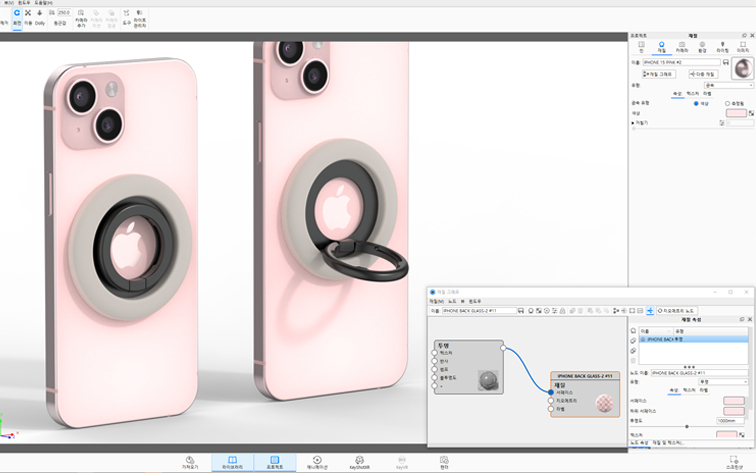Open the color swatch in Project material properties
The image size is (756, 473).
pos(736,113)
